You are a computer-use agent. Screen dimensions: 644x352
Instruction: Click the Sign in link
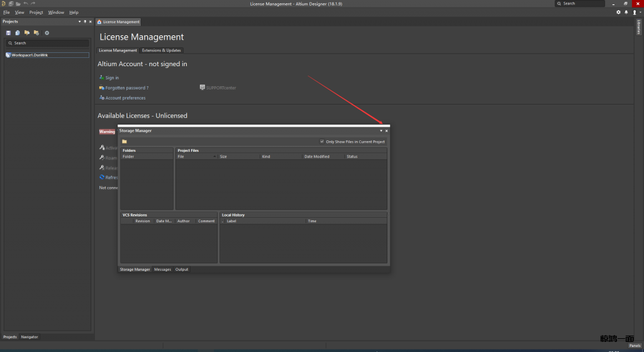112,78
